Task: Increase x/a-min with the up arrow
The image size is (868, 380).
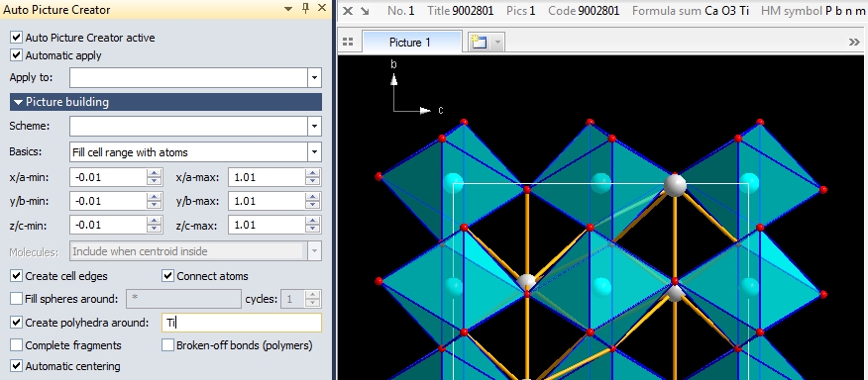Action: tap(155, 173)
